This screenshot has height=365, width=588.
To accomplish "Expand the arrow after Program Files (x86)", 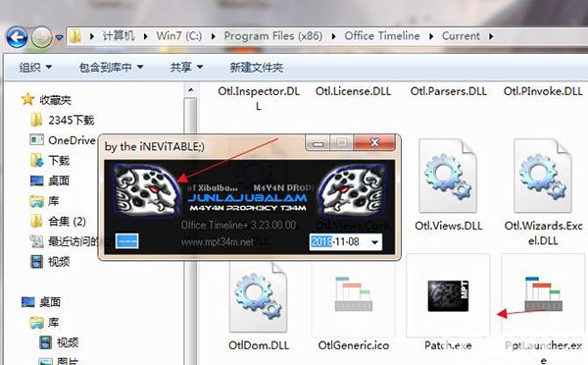I will pyautogui.click(x=334, y=36).
